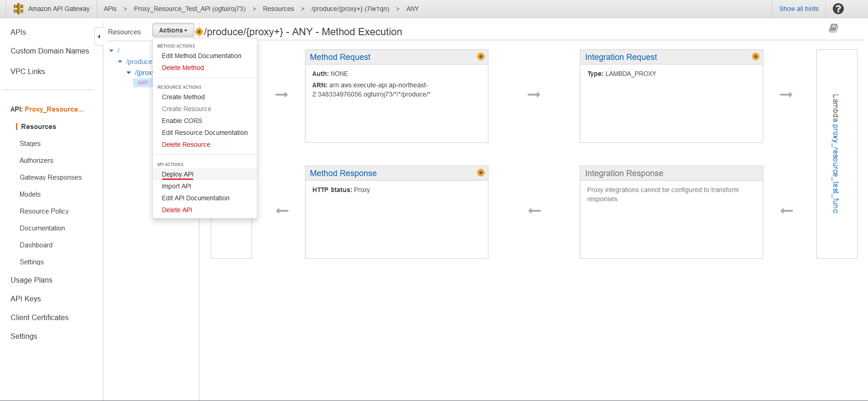Select the ANY method in resource tree
Image resolution: width=868 pixels, height=401 pixels.
tap(143, 83)
